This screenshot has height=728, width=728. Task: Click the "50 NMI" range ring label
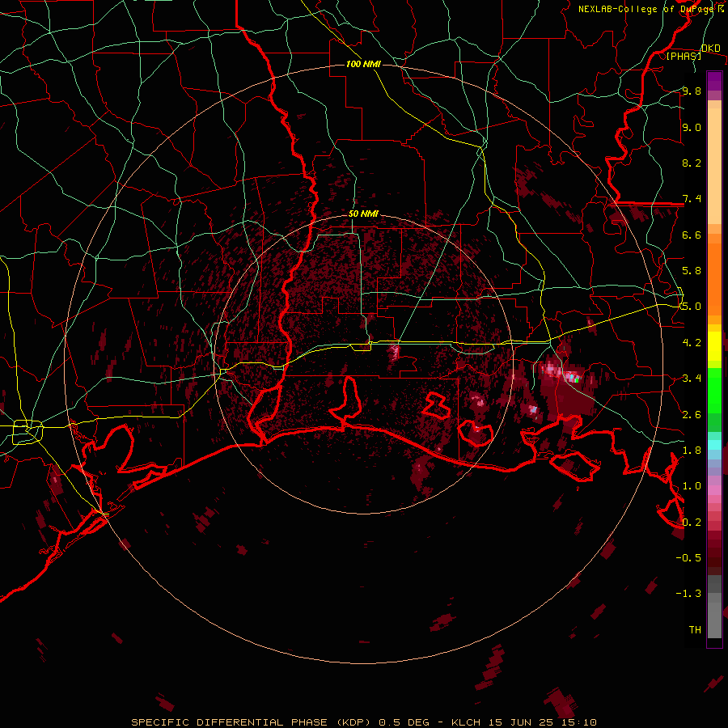coord(363,214)
